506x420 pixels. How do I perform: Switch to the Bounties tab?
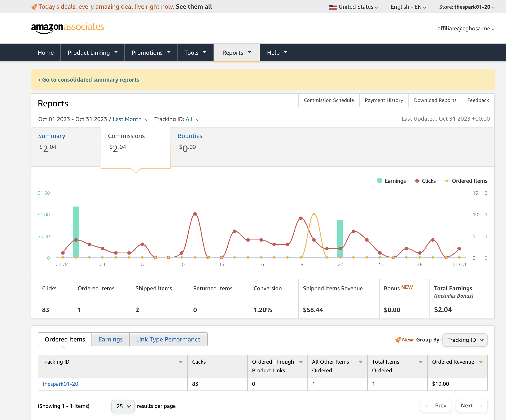205,147
